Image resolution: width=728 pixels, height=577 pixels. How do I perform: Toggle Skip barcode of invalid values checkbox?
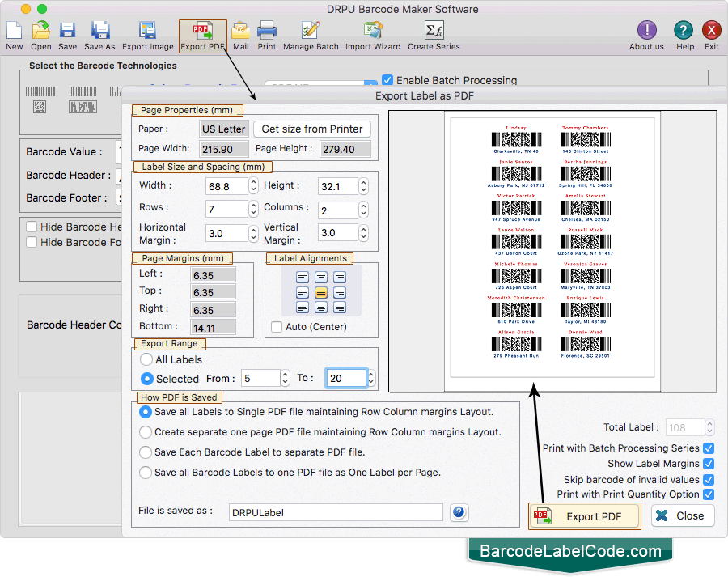click(709, 479)
